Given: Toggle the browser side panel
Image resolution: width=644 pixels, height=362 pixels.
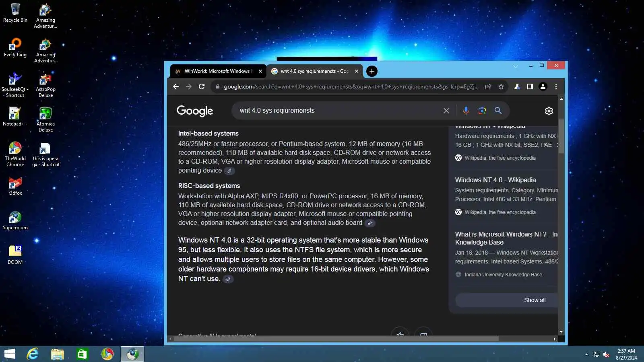Looking at the screenshot, I should (530, 86).
